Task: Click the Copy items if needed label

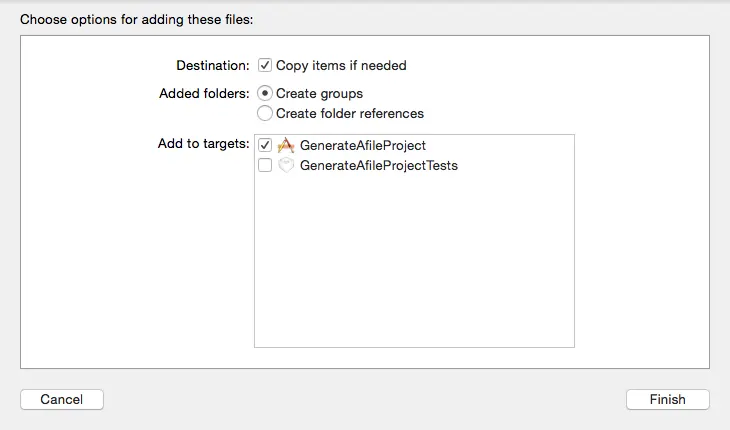Action: pyautogui.click(x=341, y=66)
